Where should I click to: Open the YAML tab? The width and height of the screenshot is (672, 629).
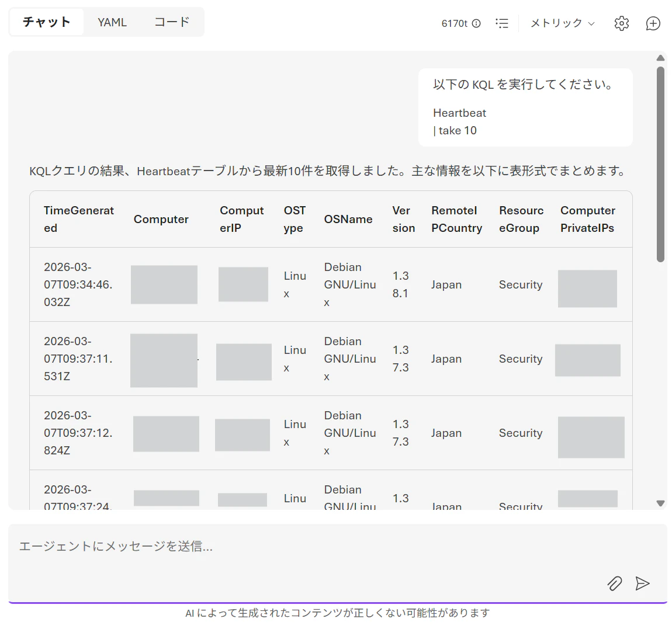tap(112, 22)
